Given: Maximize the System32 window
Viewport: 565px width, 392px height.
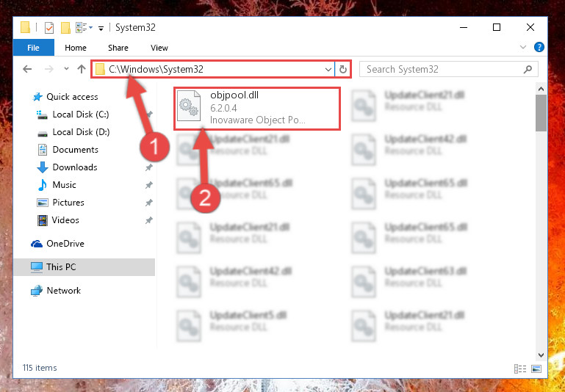Looking at the screenshot, I should click(497, 27).
